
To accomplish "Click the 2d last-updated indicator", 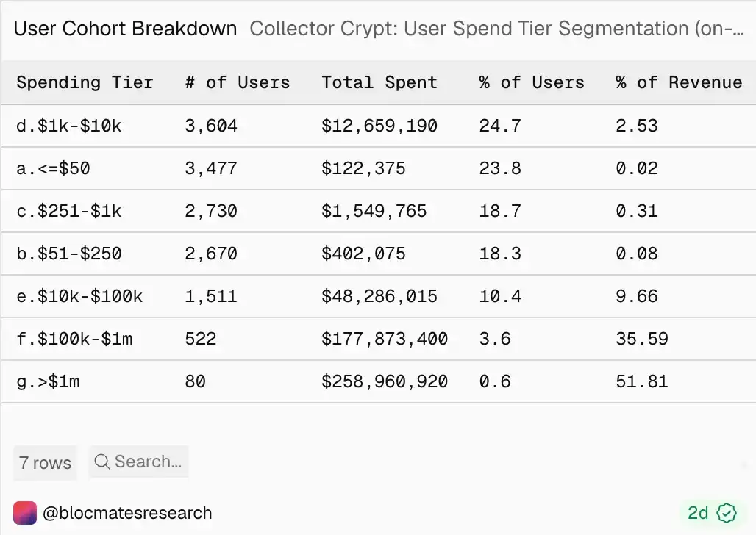I will pyautogui.click(x=698, y=513).
